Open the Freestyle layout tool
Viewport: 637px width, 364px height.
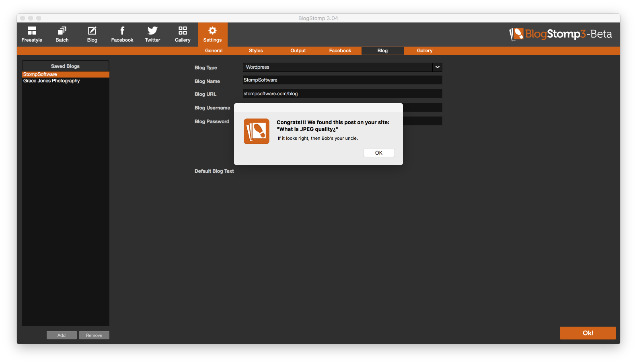(x=32, y=35)
